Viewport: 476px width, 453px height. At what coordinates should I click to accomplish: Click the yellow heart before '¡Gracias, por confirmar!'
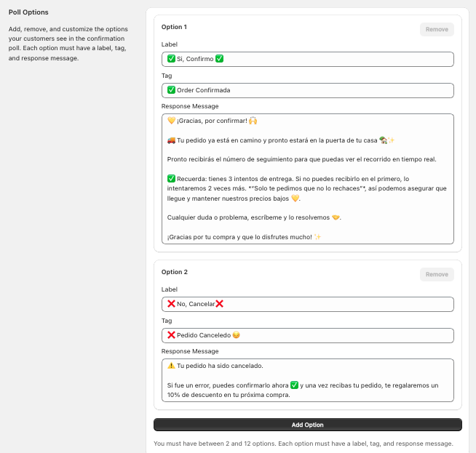point(171,120)
